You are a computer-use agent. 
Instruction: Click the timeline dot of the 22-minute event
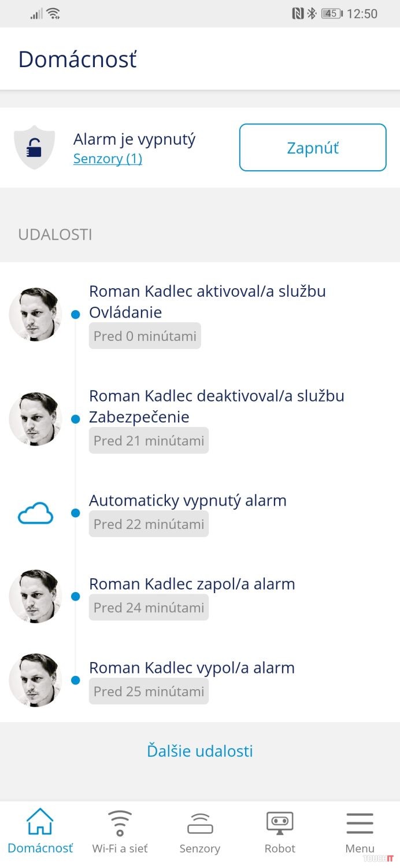75,513
